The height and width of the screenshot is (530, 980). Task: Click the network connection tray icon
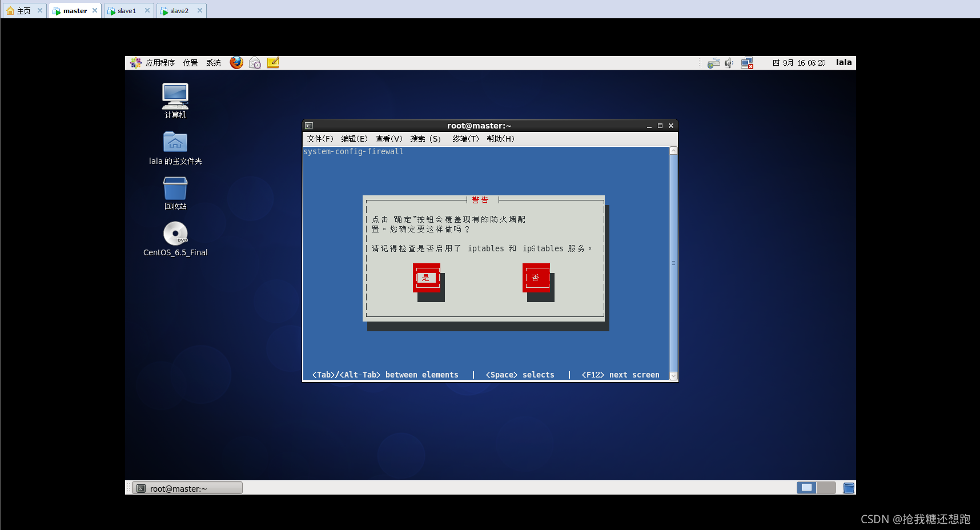747,63
